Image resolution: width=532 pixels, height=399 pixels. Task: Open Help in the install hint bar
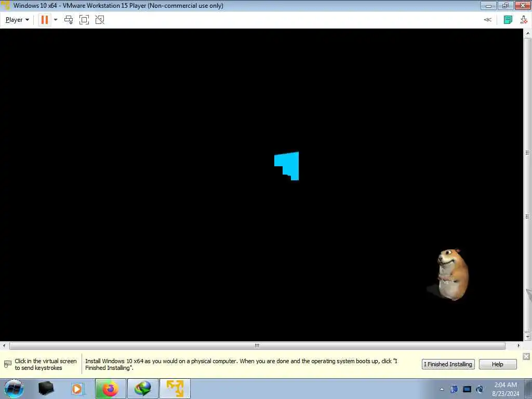coord(498,364)
